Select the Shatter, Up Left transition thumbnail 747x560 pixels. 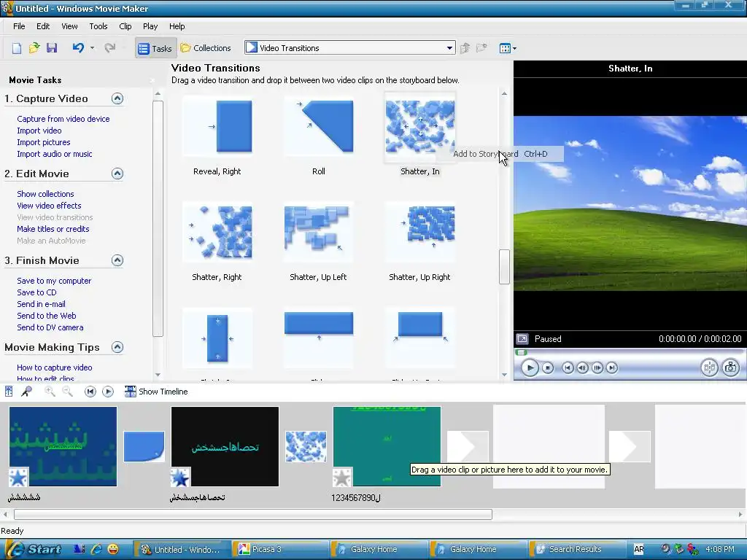[319, 233]
